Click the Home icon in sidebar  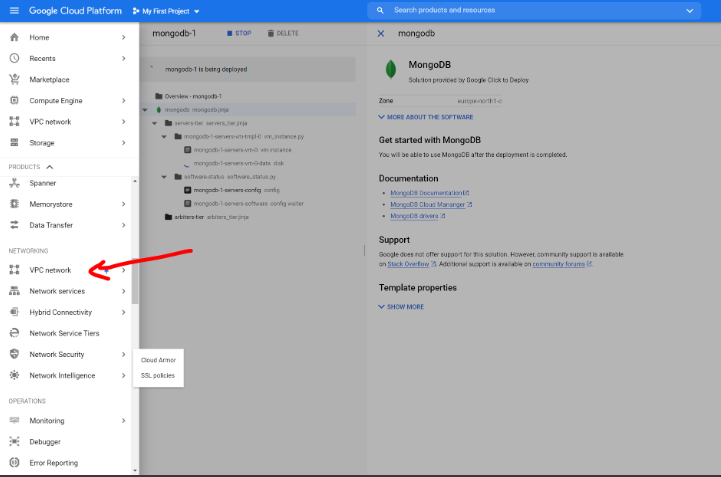coord(14,37)
